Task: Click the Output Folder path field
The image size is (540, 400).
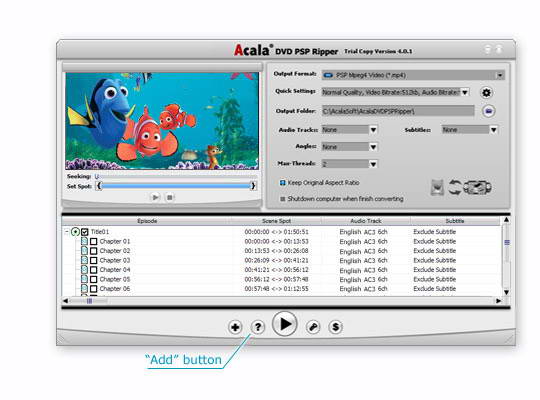Action: tap(398, 111)
